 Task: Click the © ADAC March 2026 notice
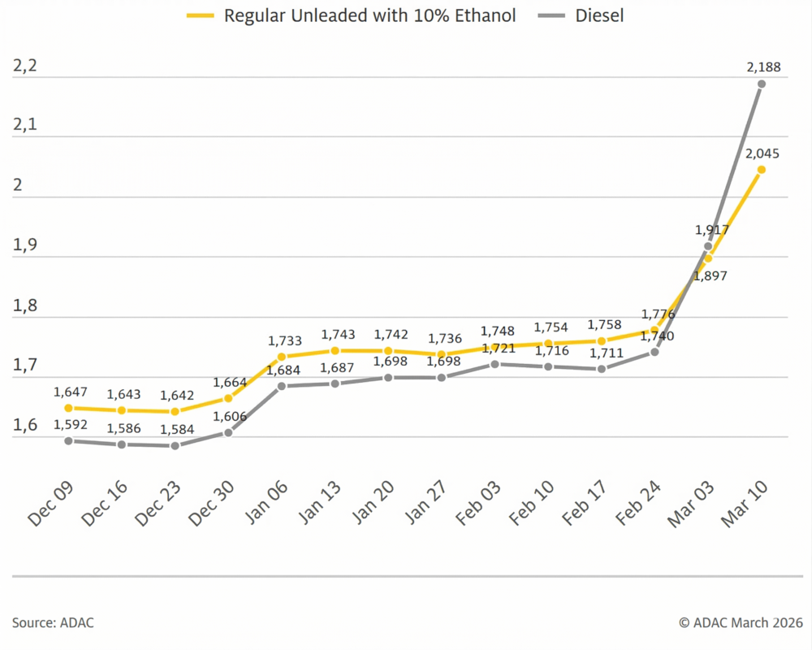tap(740, 623)
